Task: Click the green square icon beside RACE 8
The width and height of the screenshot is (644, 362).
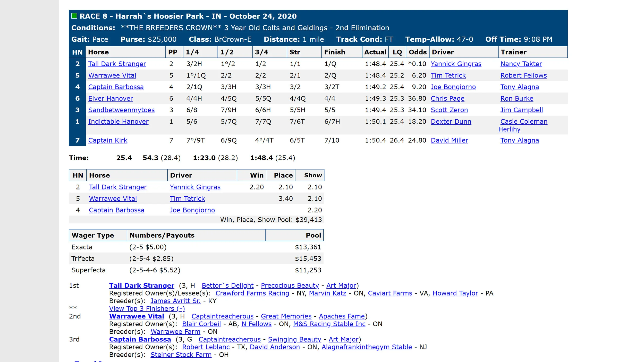Action: tap(74, 16)
